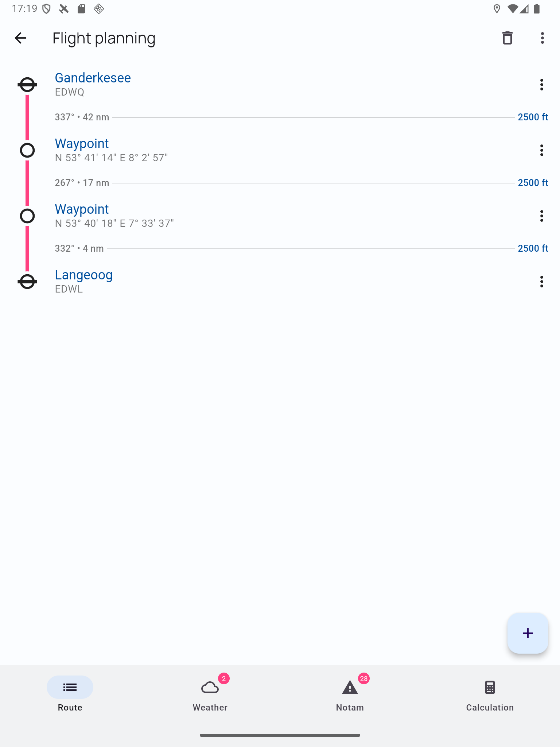Open Ganderkesee waypoint options menu
This screenshot has width=560, height=747.
tap(541, 85)
